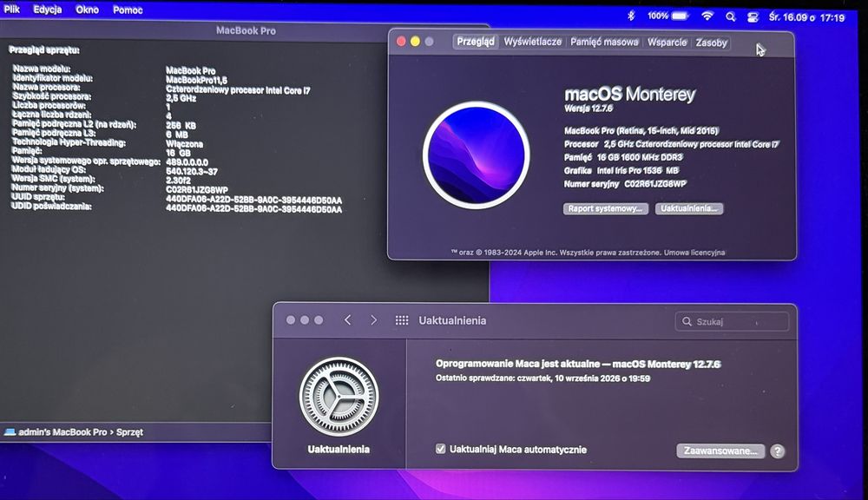Viewport: 868px width, 500px height.
Task: Click the laptop icon in System Report path bar
Action: (10, 432)
